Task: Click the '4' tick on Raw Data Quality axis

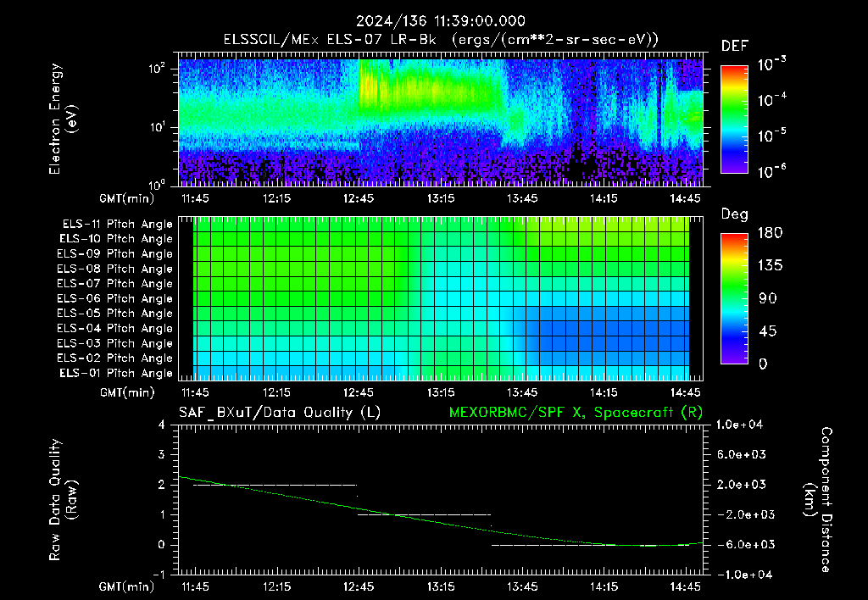Action: point(162,425)
